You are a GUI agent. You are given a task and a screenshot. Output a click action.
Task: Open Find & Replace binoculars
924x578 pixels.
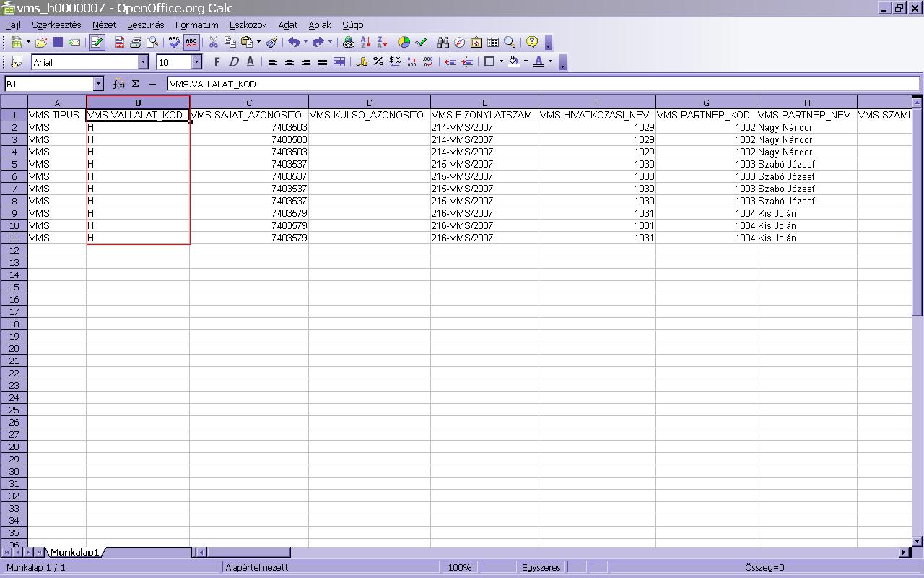[x=443, y=43]
